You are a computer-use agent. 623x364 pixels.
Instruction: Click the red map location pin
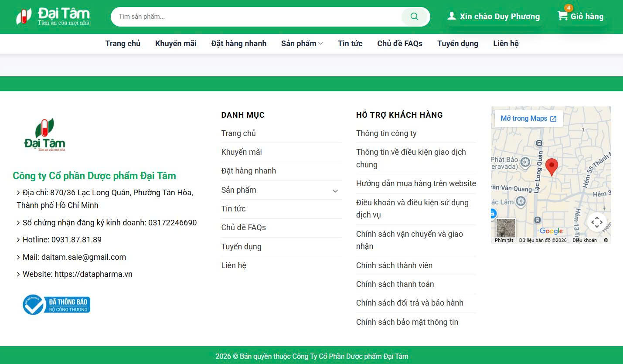click(552, 167)
